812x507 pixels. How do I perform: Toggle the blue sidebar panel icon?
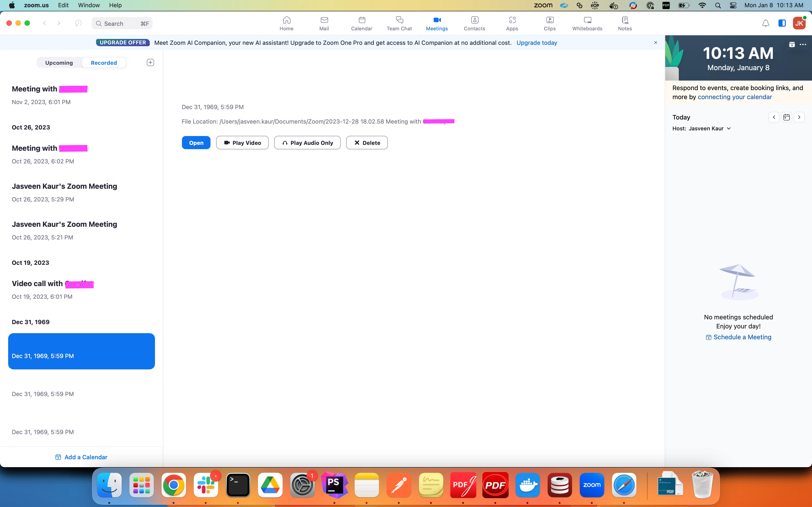click(782, 23)
